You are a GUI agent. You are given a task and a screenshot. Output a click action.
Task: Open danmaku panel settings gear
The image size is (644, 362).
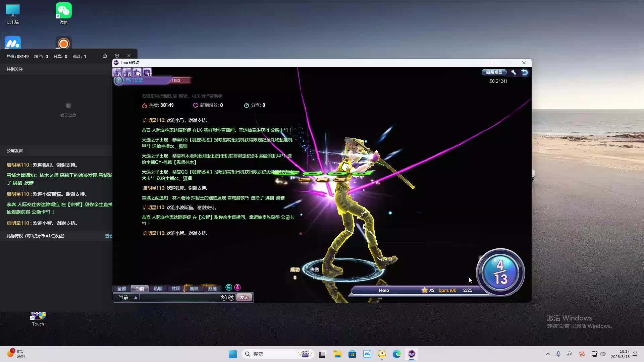[x=117, y=56]
